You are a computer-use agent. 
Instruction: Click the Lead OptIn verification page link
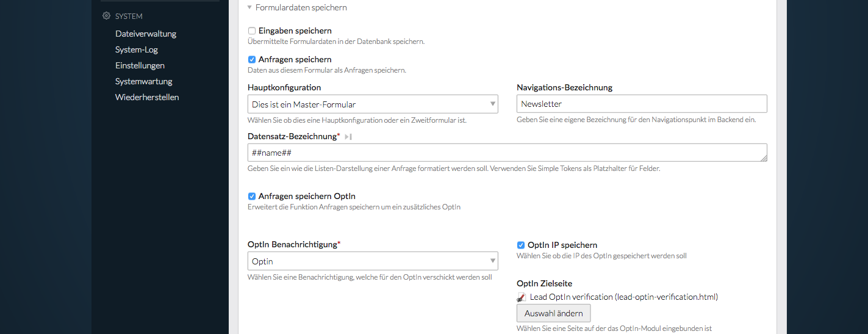623,297
